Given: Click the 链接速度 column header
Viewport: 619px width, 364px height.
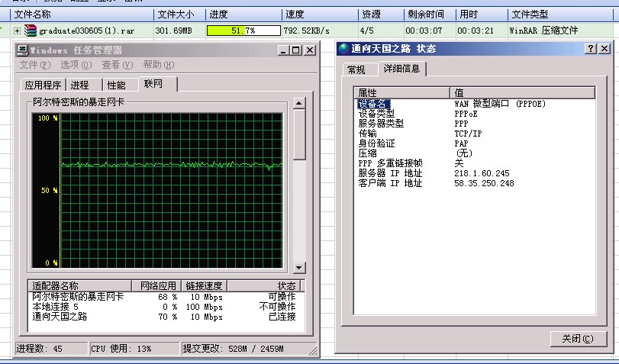Looking at the screenshot, I should click(x=204, y=286).
